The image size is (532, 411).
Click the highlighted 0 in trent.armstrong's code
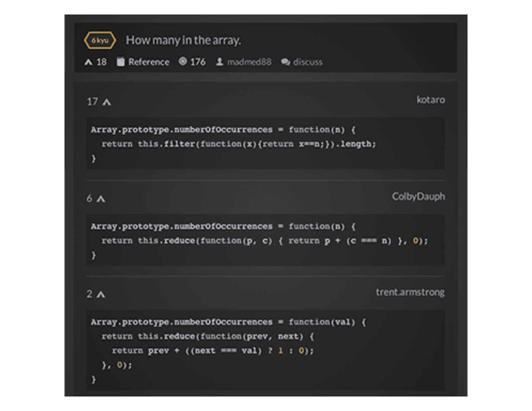coord(301,351)
